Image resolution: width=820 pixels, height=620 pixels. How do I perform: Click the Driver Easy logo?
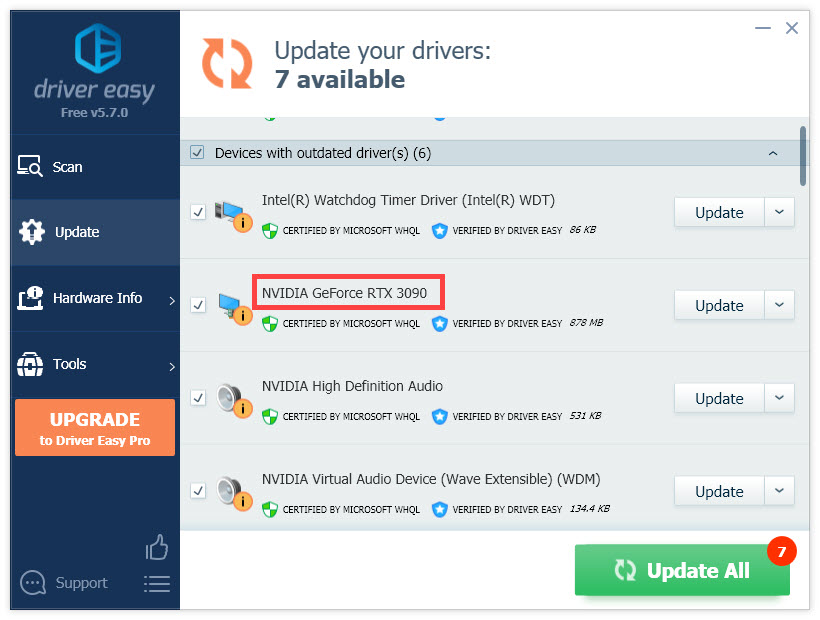click(x=94, y=62)
